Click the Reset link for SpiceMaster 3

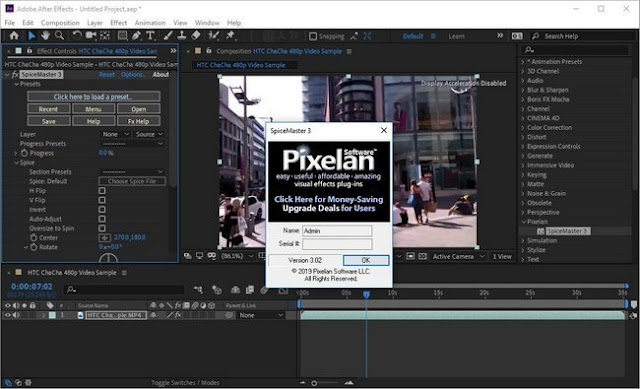point(107,75)
